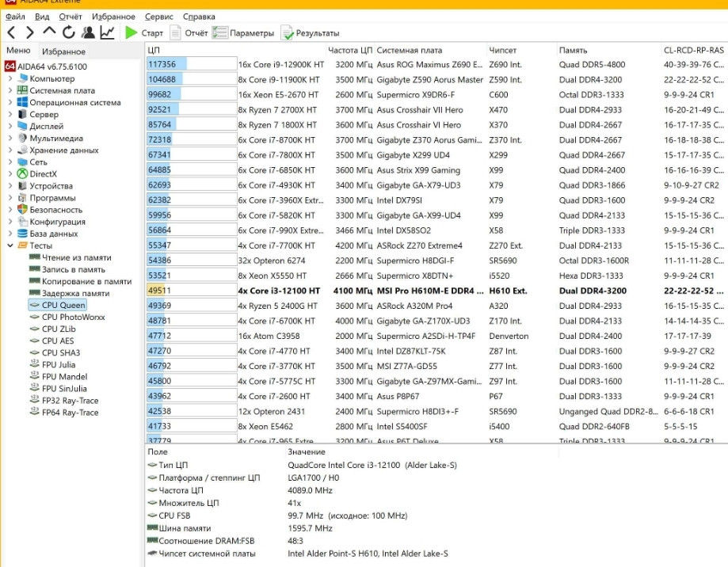Open the user profile icon in toolbar
Viewport: 728px width, 567px height.
(x=89, y=32)
